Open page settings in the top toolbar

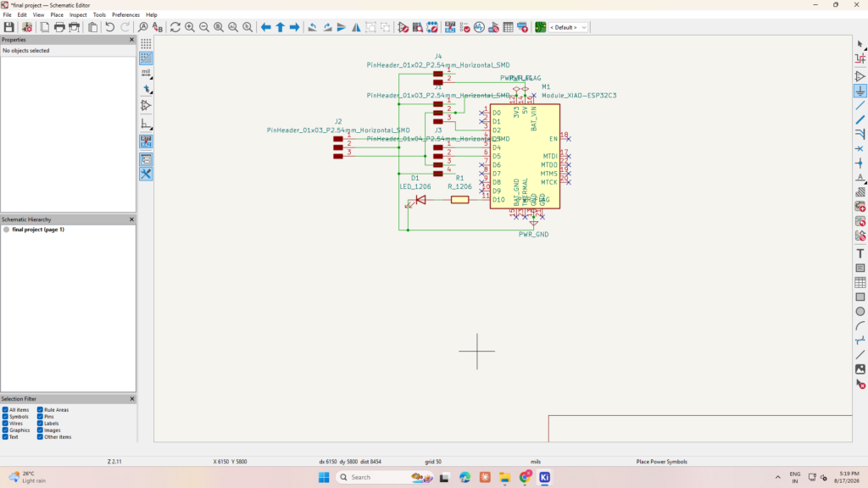coord(44,27)
